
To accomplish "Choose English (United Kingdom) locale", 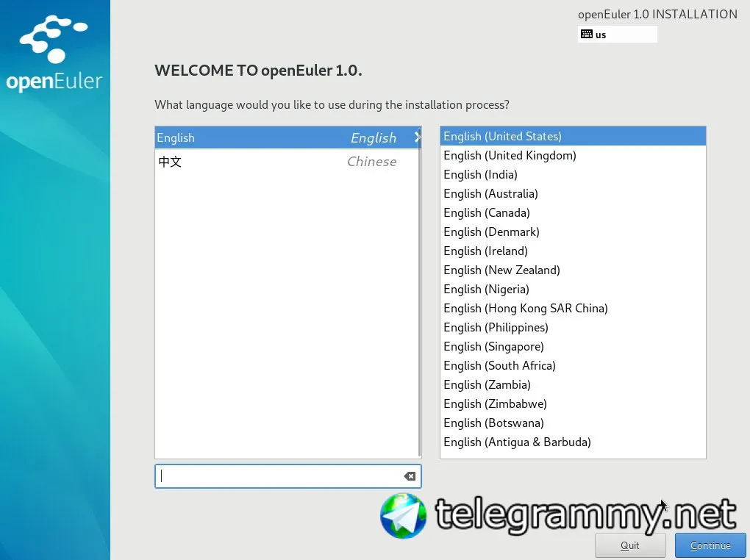I will [573, 155].
